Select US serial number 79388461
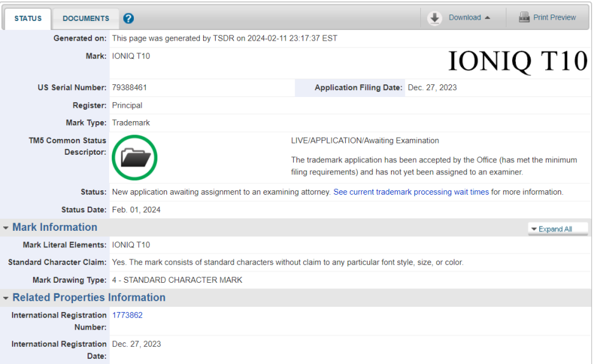594x364 pixels. [x=129, y=88]
